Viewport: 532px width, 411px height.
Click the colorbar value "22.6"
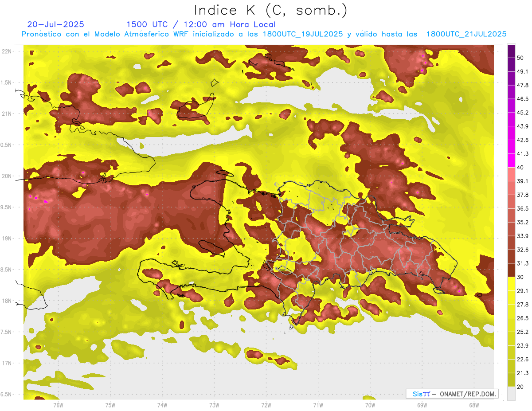coord(522,360)
